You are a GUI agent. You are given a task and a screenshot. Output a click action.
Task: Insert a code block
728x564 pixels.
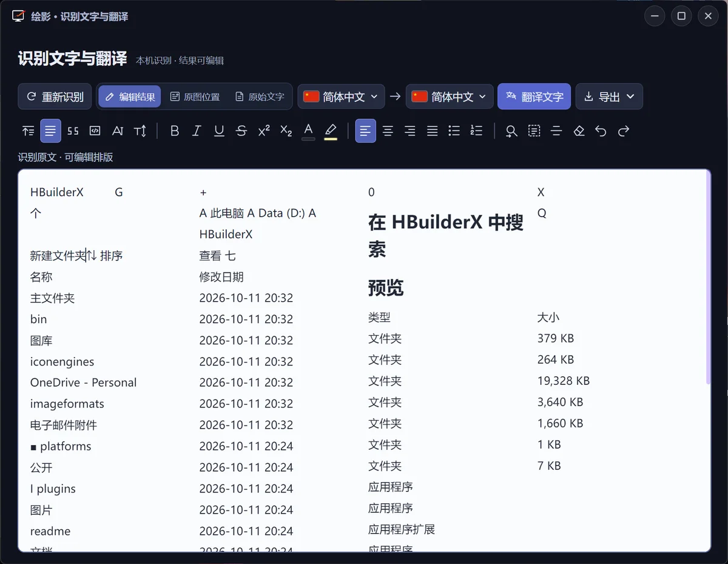[x=95, y=131]
